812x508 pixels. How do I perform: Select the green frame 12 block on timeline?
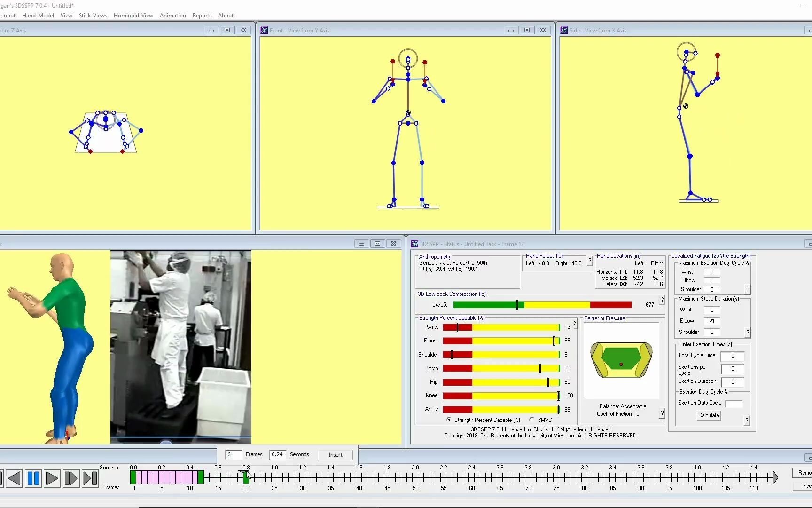click(x=201, y=477)
